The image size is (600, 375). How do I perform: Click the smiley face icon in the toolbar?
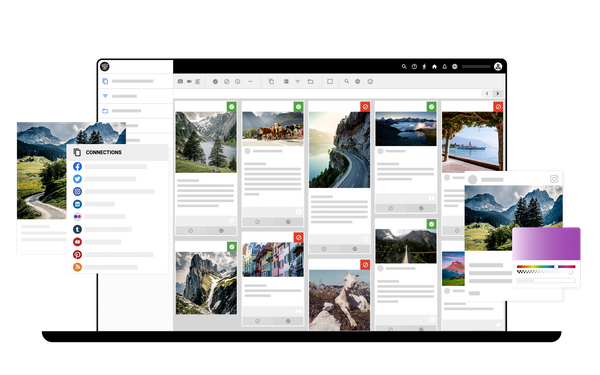(370, 82)
